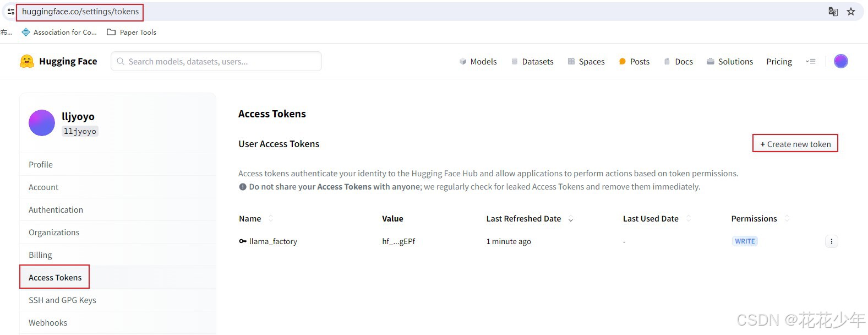
Task: Click the Hugging Face brand name
Action: [68, 61]
